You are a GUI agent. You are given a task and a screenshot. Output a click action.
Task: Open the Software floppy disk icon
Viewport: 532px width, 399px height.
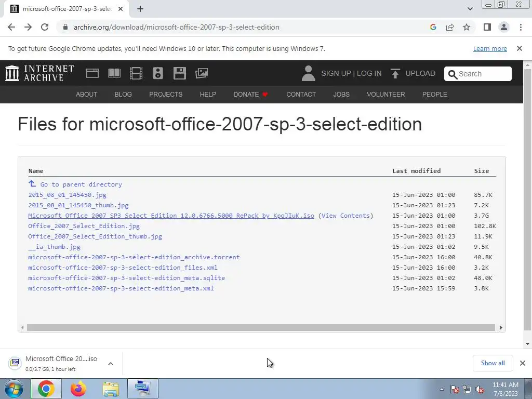point(179,73)
